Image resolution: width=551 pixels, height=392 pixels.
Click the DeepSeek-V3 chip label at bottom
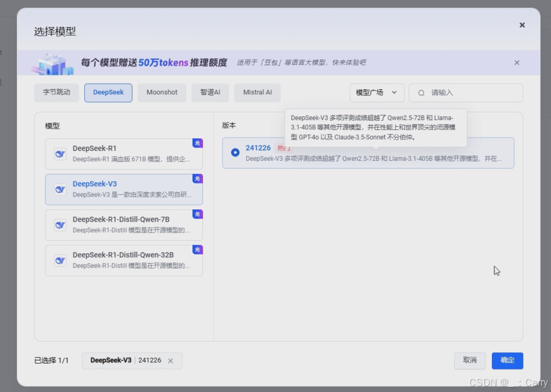pyautogui.click(x=111, y=361)
